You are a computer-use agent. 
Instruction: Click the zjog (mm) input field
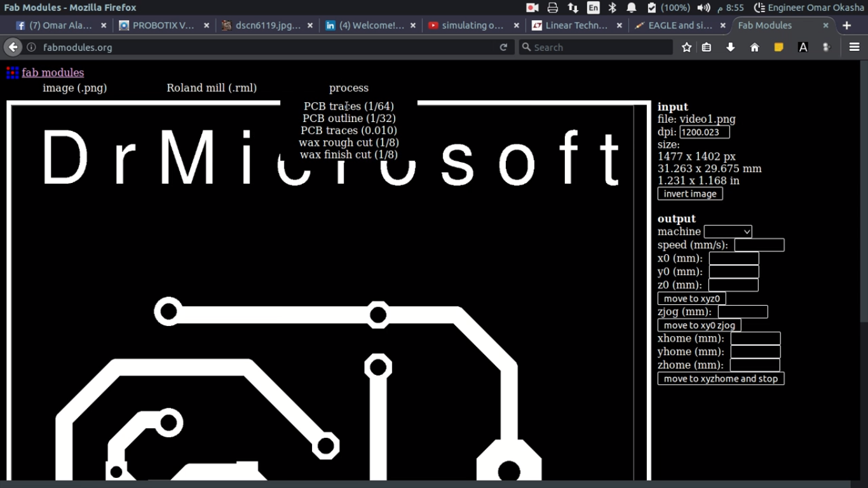click(743, 312)
